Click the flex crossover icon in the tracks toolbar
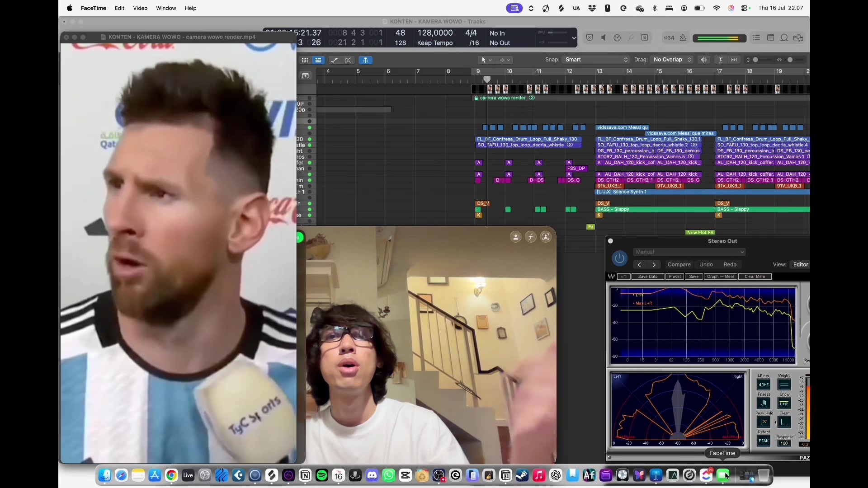This screenshot has height=488, width=868. point(348,60)
